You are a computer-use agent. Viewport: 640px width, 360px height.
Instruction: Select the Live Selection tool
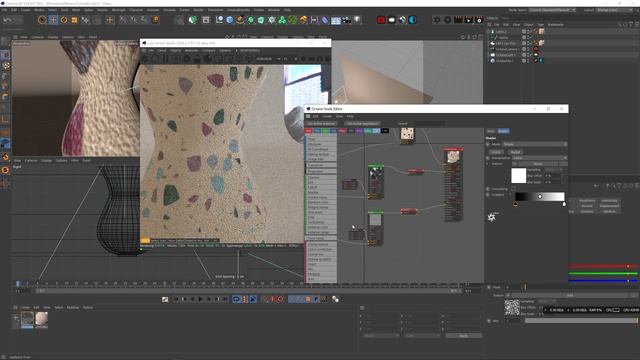click(42, 20)
